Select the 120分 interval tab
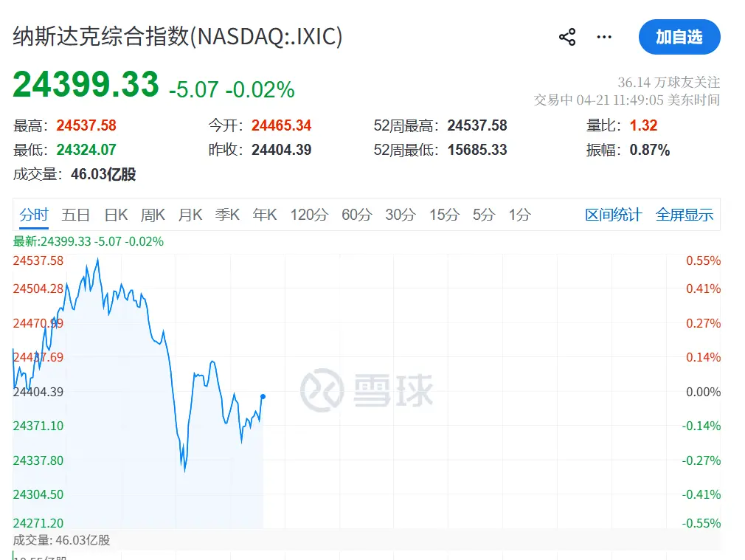This screenshot has width=745, height=560. (x=309, y=215)
